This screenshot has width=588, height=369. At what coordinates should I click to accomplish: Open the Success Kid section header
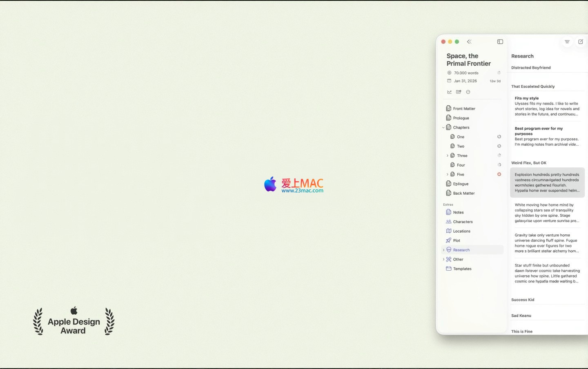pyautogui.click(x=523, y=300)
